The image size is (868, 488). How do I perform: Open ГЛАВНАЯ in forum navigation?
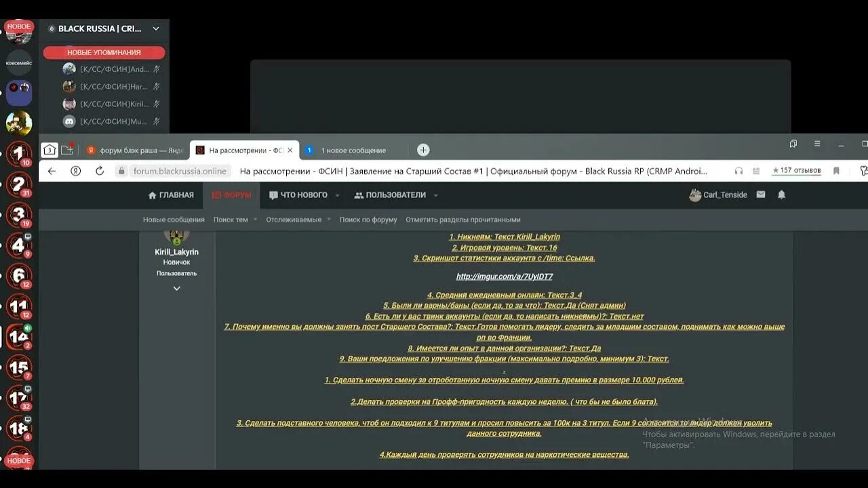pyautogui.click(x=171, y=195)
